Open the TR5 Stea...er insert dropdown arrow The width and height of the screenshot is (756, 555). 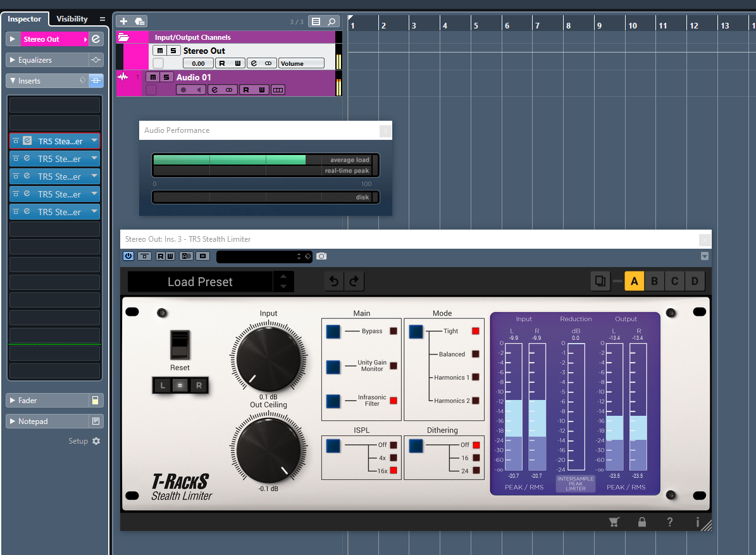point(94,140)
